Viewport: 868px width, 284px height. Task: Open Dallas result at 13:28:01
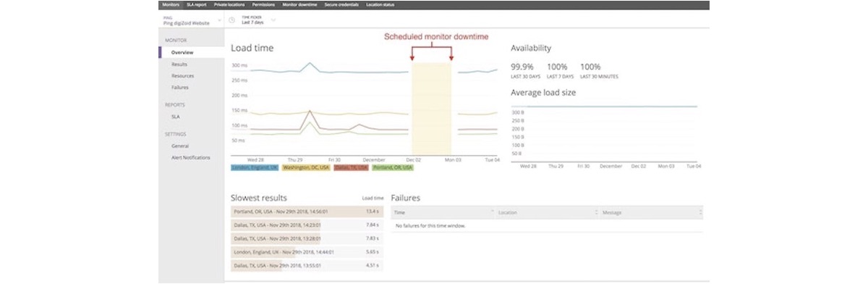tap(307, 238)
